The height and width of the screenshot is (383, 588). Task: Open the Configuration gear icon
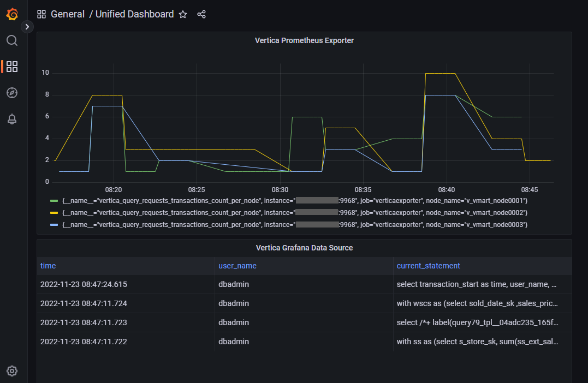click(12, 371)
